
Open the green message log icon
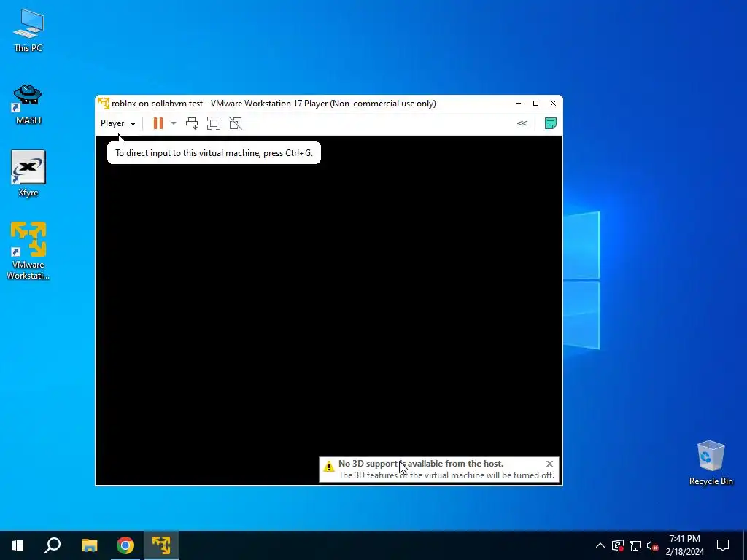point(551,123)
